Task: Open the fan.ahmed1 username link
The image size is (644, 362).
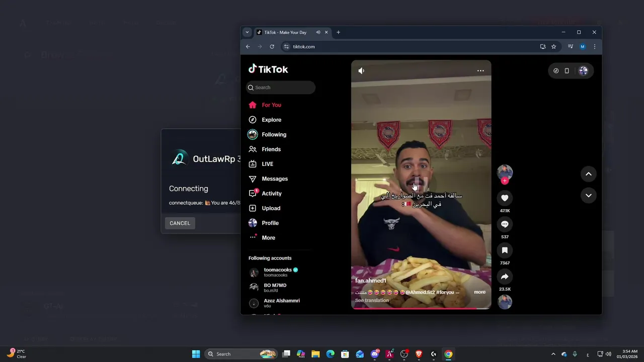Action: coord(371,281)
